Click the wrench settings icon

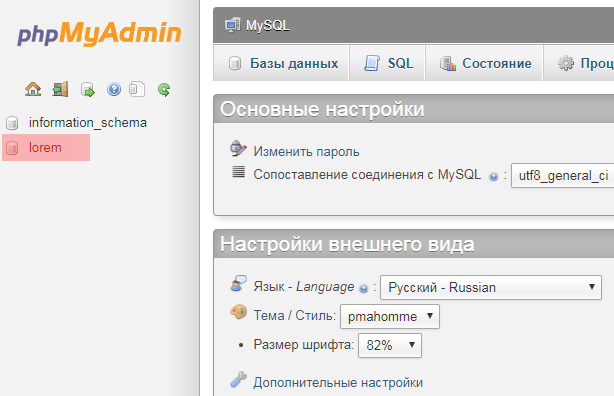(238, 380)
